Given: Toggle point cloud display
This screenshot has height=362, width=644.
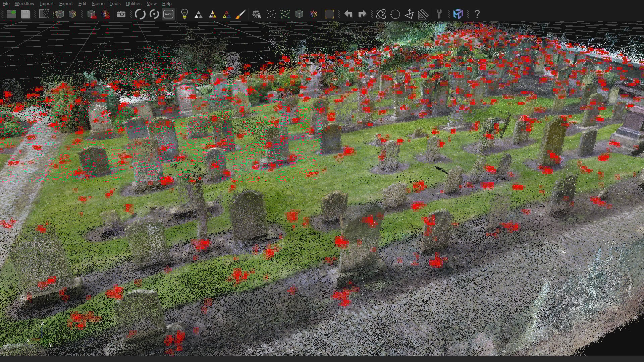Looking at the screenshot, I should [x=271, y=14].
